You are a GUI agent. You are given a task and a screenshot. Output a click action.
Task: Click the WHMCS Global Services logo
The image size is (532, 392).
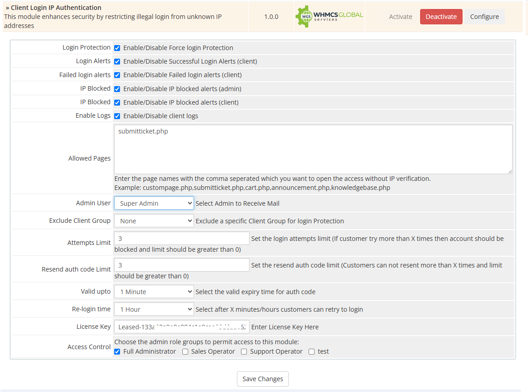tap(329, 17)
